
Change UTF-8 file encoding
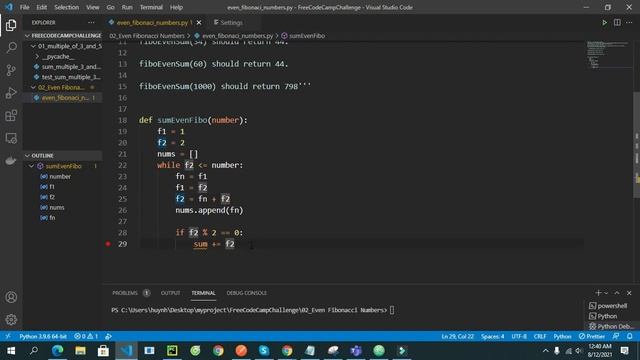[x=519, y=336]
